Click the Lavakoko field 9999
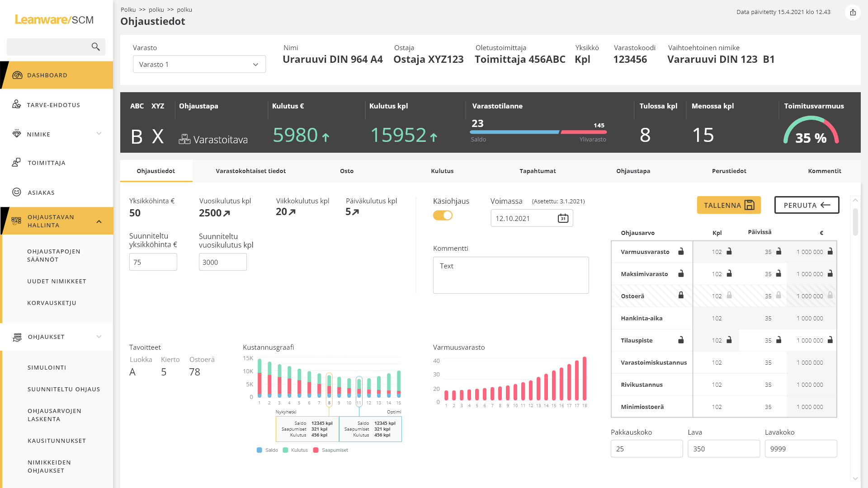The height and width of the screenshot is (488, 868). tap(801, 449)
